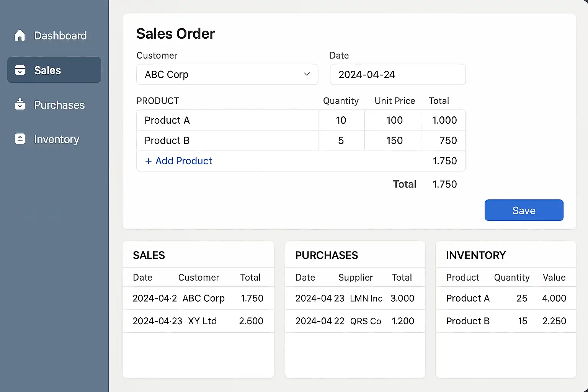
Task: Edit Product A quantity cell
Action: [341, 120]
